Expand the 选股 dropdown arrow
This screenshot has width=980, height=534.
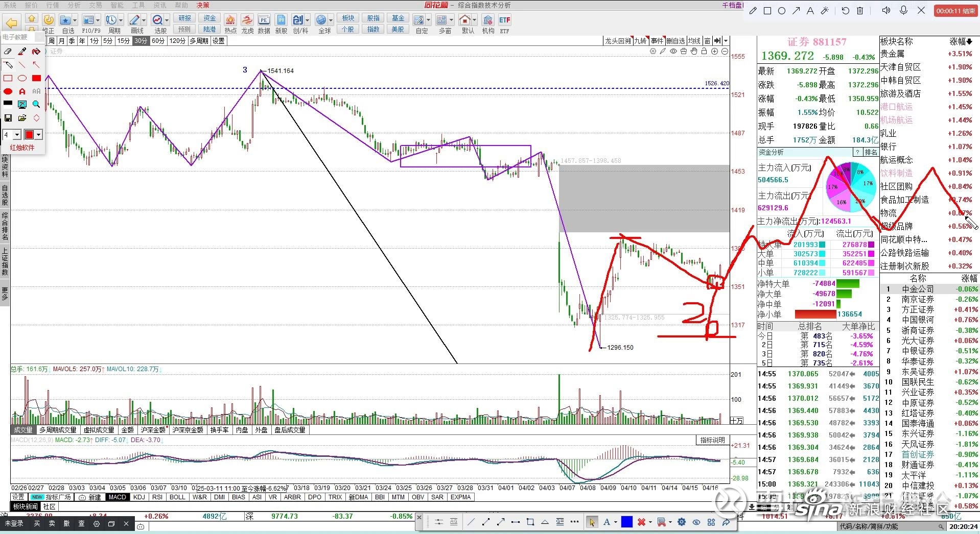(168, 20)
